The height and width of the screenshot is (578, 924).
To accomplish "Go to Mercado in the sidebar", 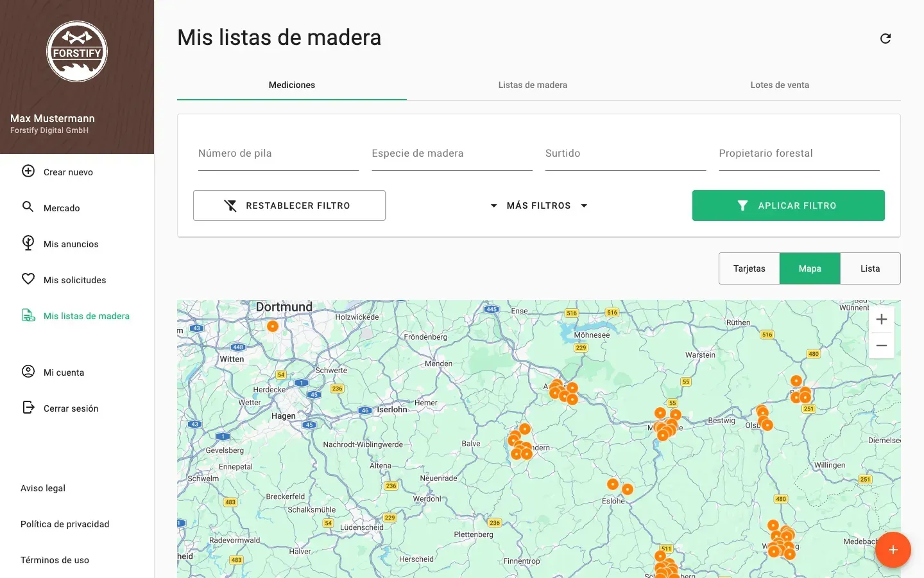I will pos(77,207).
